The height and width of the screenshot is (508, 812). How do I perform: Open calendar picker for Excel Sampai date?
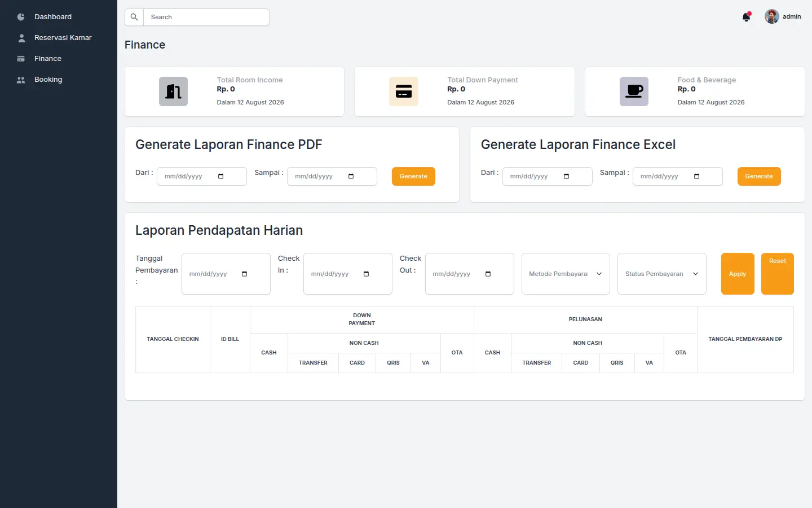tap(696, 176)
